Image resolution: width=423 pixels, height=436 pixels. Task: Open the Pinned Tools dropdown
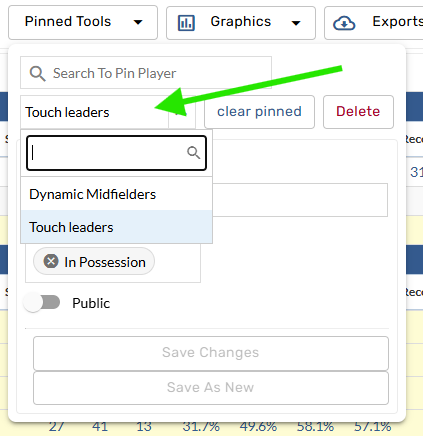pos(83,22)
